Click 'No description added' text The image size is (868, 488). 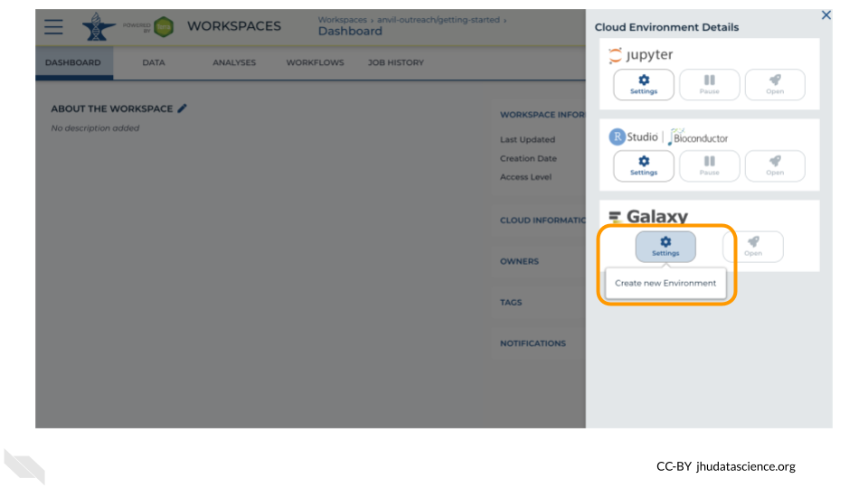pos(95,127)
